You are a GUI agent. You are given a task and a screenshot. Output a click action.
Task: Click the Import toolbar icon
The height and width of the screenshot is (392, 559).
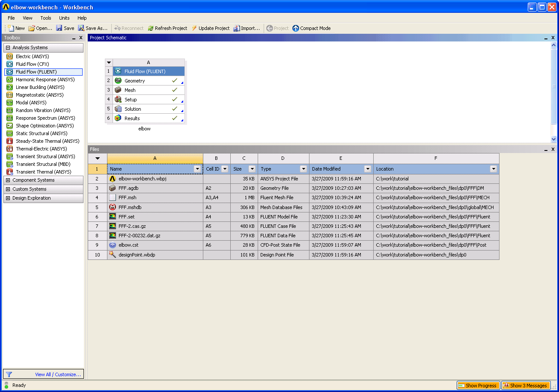click(237, 28)
